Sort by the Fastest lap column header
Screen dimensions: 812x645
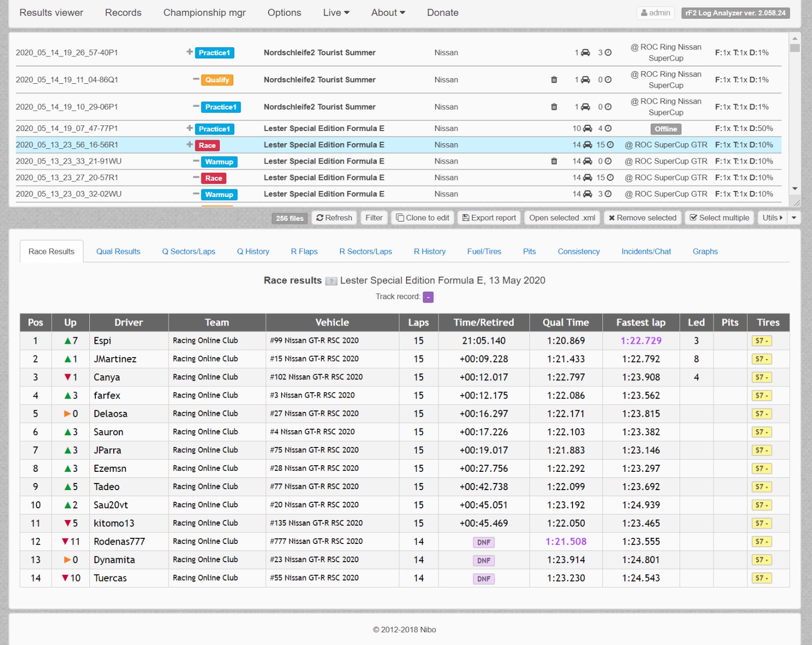[x=641, y=322]
